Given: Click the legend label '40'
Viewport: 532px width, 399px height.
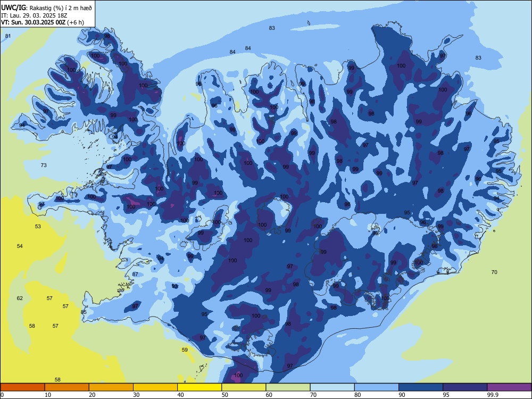Looking at the screenshot, I should (181, 395).
